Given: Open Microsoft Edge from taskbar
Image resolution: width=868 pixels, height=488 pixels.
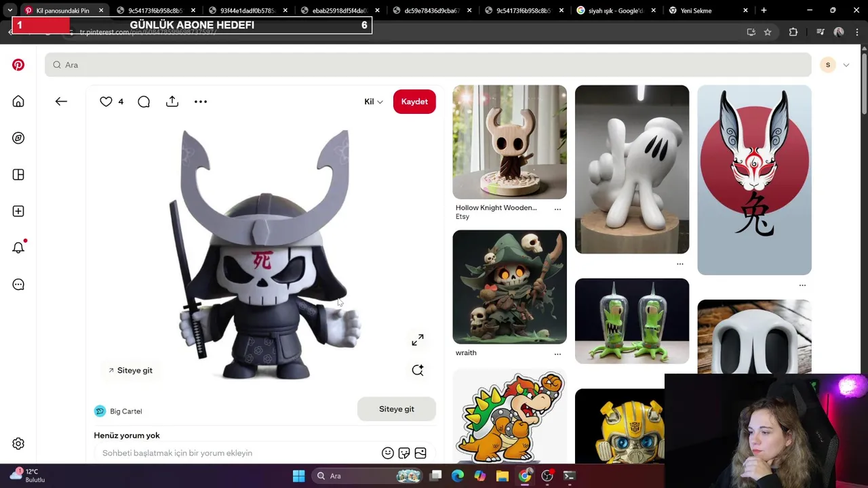Looking at the screenshot, I should (x=458, y=476).
